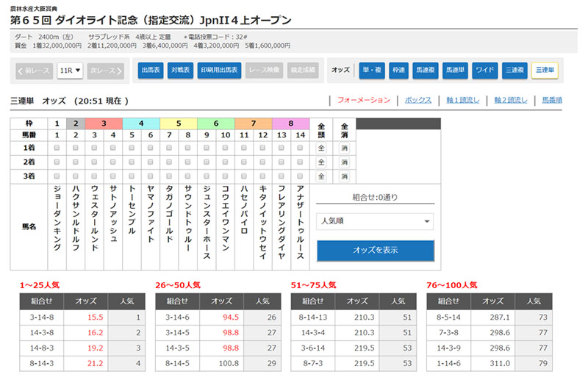This screenshot has width=588, height=380.
Task: Open the 対戦表 matchup table
Action: pyautogui.click(x=180, y=71)
